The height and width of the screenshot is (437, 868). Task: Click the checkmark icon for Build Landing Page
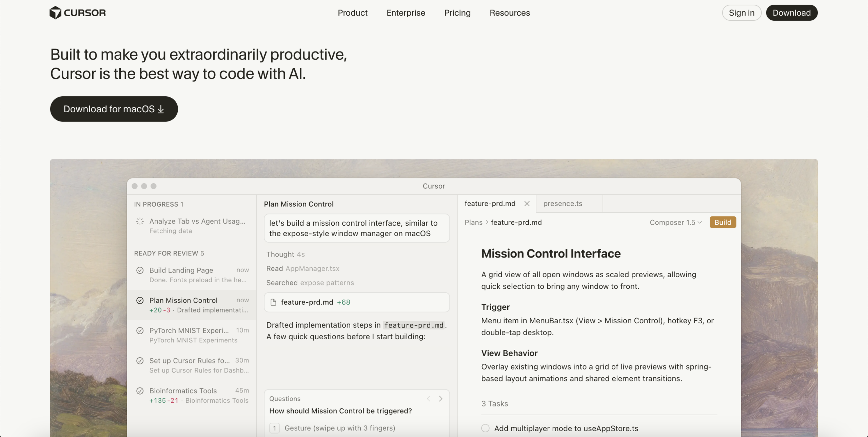(x=140, y=270)
